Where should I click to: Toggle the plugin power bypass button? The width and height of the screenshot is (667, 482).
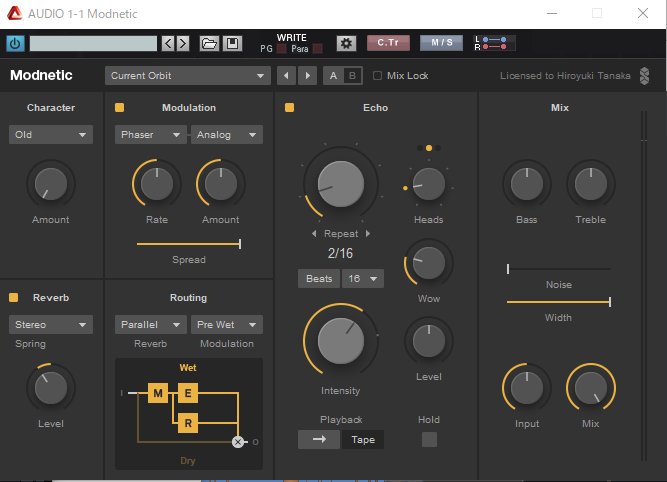[x=15, y=43]
